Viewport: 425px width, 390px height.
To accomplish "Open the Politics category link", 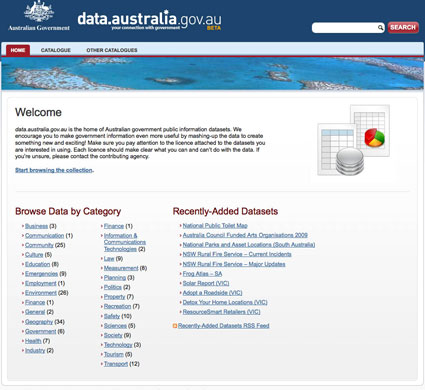I will click(x=113, y=287).
